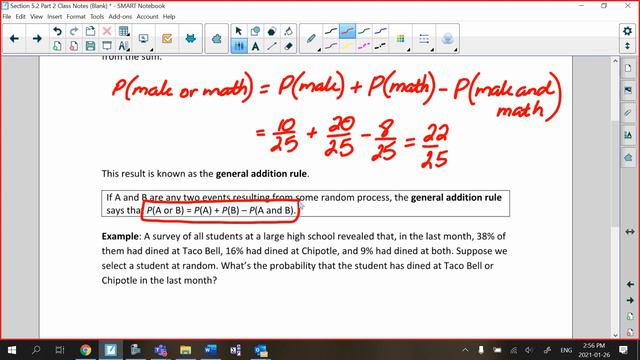The width and height of the screenshot is (640, 360).
Task: Open the Properties side tab
Action: pyautogui.click(x=628, y=135)
